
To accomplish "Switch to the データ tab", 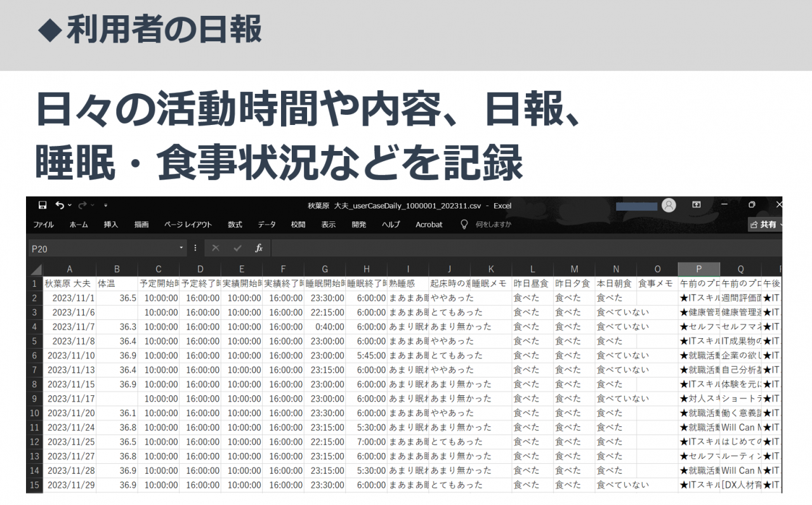I will coord(267,225).
